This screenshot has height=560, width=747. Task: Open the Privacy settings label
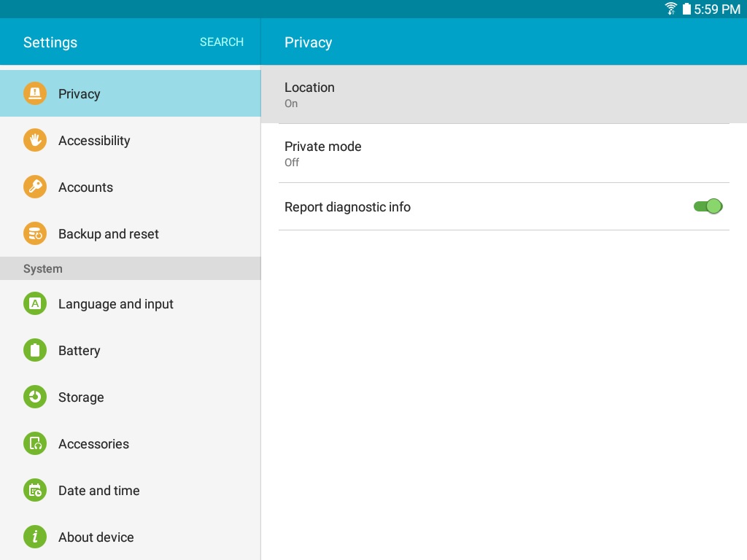click(79, 94)
